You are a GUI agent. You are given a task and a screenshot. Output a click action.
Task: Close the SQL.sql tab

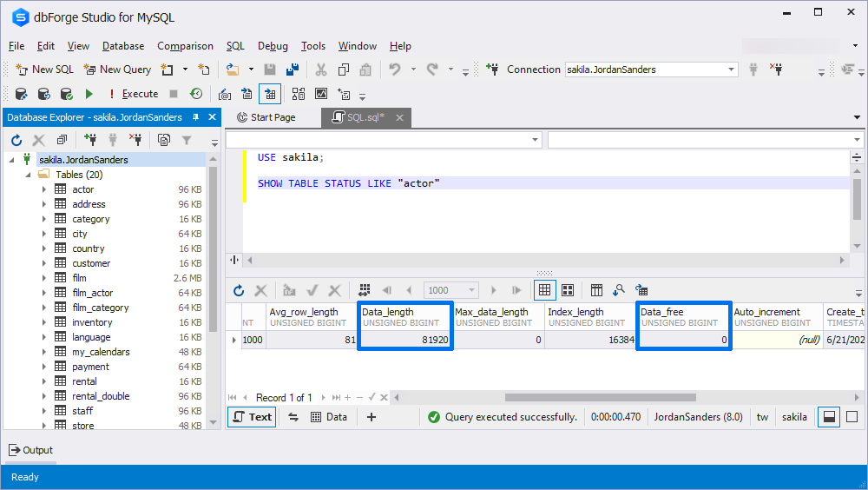(x=399, y=117)
